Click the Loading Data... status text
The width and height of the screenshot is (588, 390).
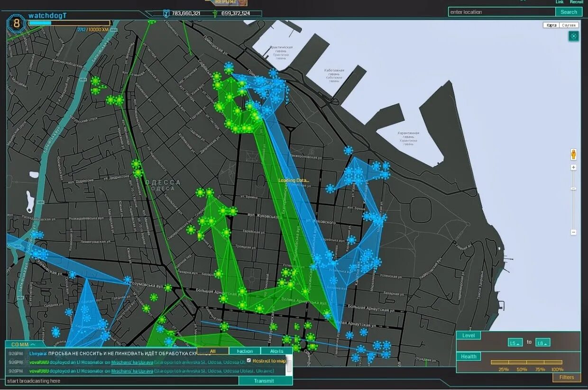pos(294,181)
